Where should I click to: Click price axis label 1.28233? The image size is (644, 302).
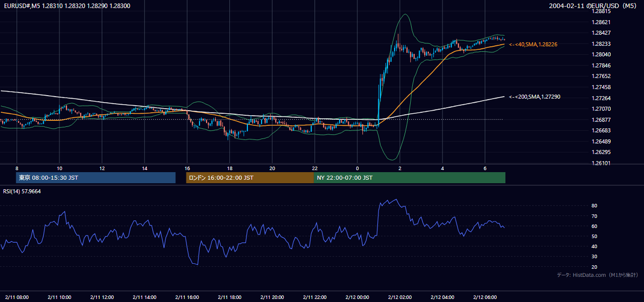coord(601,44)
